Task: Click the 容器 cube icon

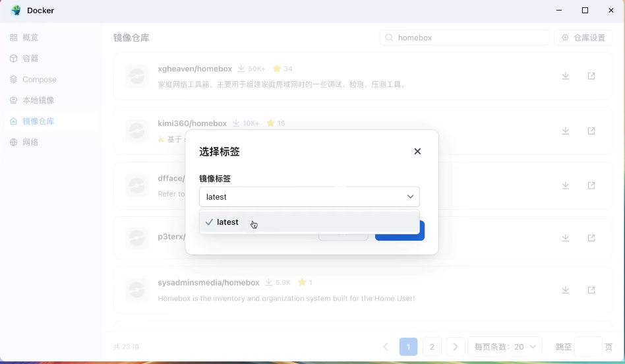Action: coord(14,58)
